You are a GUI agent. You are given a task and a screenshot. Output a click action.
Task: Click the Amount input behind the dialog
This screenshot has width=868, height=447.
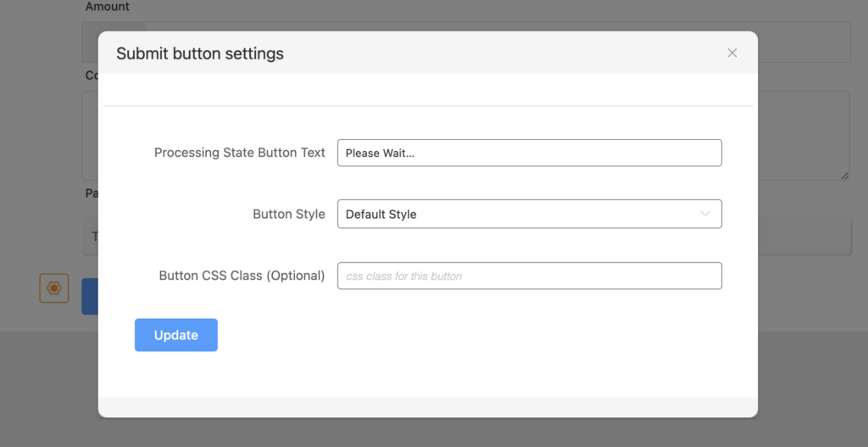[x=804, y=42]
